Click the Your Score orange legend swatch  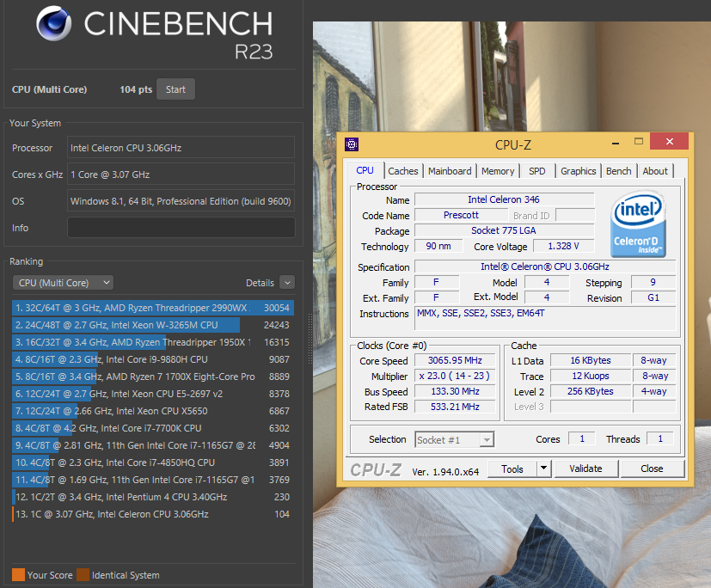18,575
